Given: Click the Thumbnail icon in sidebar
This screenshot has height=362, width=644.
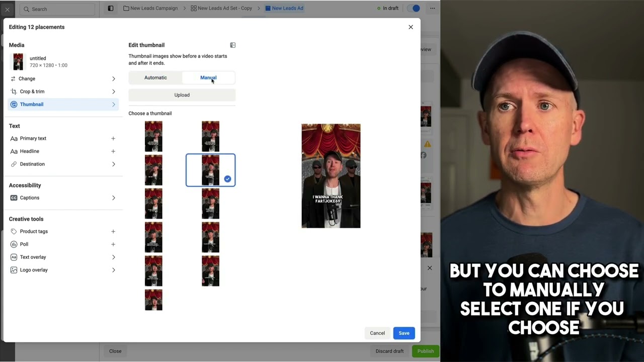Looking at the screenshot, I should [14, 104].
